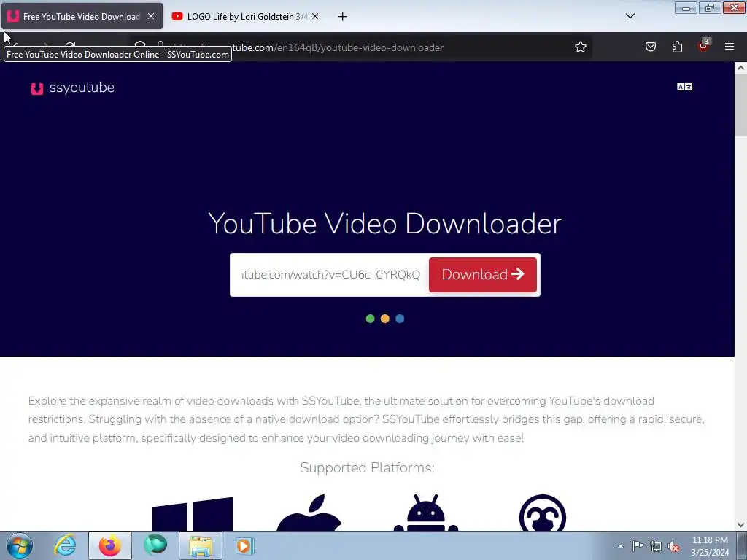Image resolution: width=747 pixels, height=560 pixels.
Task: Click the page vertical scrollbar thumb
Action: pyautogui.click(x=741, y=106)
